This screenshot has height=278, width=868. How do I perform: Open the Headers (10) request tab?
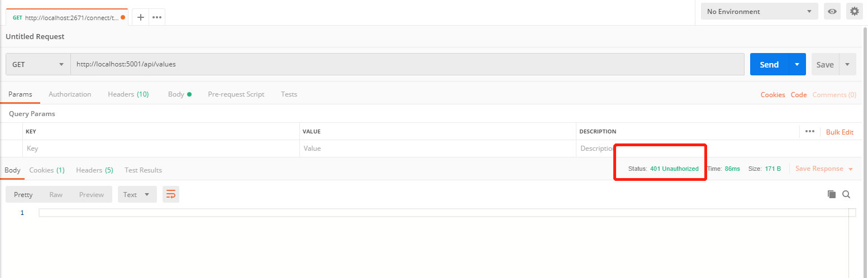coord(128,94)
